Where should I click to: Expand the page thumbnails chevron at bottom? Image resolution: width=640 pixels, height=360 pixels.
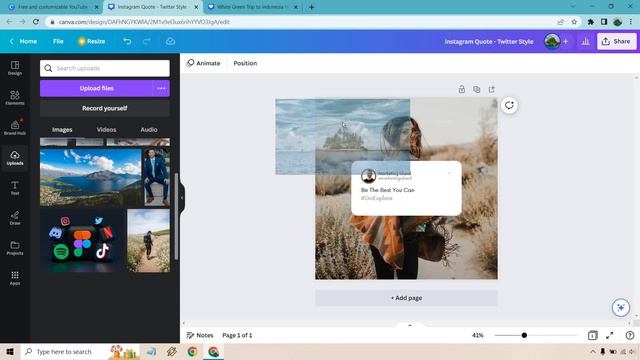410,325
